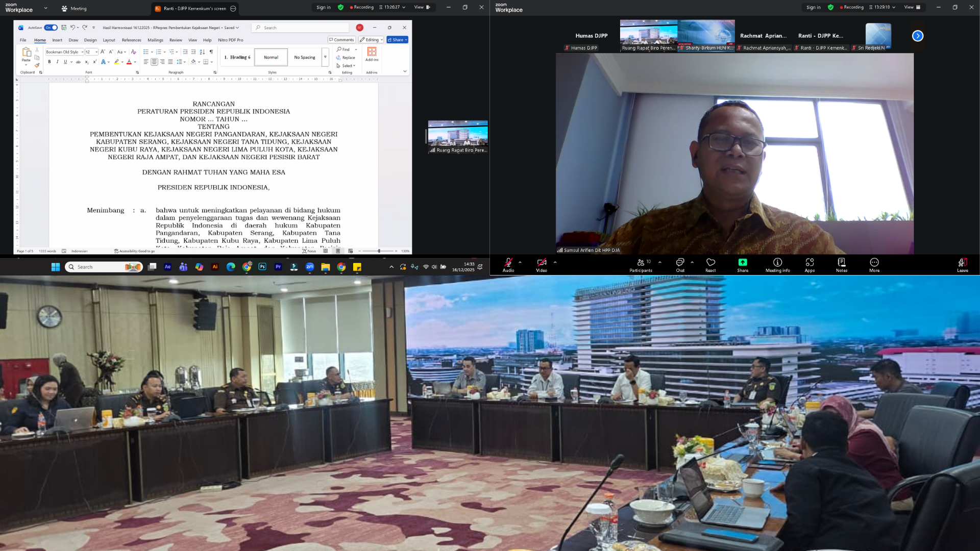Adjust Word zoom slider handle
Image resolution: width=980 pixels, height=551 pixels.
point(379,251)
